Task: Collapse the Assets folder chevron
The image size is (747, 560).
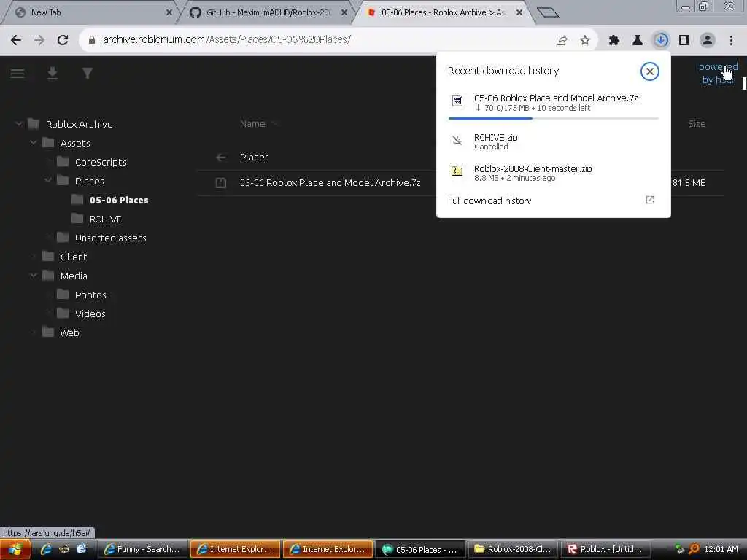Action: [34, 142]
